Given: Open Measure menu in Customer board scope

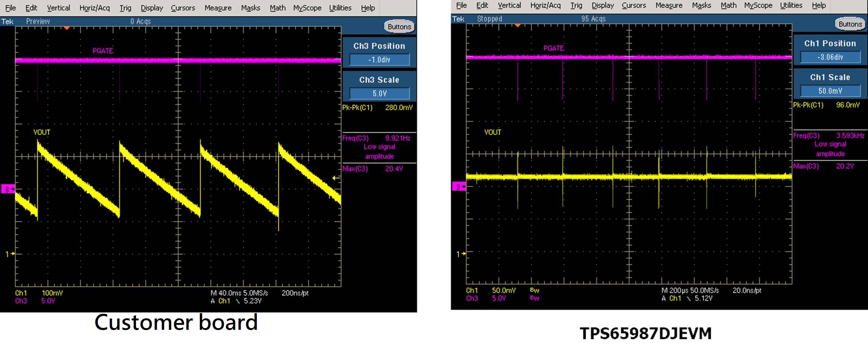Looking at the screenshot, I should tap(218, 8).
